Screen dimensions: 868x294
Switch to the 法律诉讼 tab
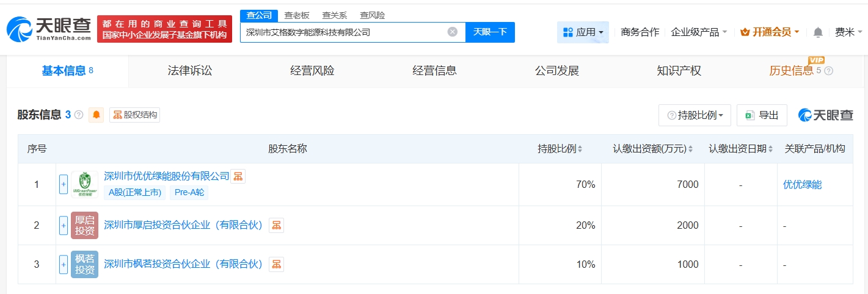(190, 71)
